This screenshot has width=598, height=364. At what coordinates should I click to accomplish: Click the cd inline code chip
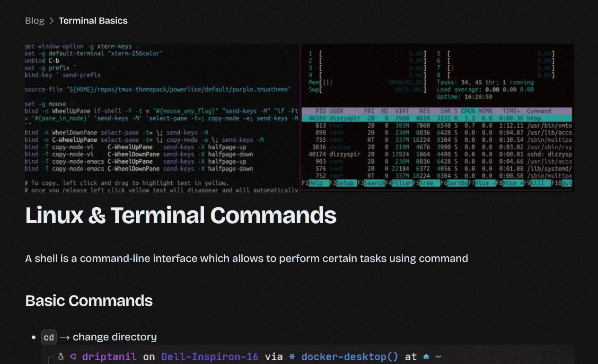[x=48, y=337]
